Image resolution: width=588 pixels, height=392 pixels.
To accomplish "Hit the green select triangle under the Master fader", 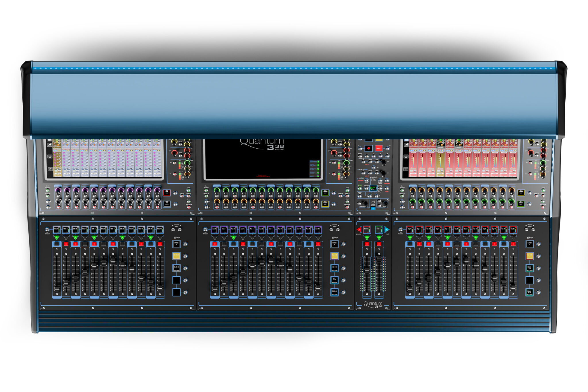I will [x=367, y=238].
